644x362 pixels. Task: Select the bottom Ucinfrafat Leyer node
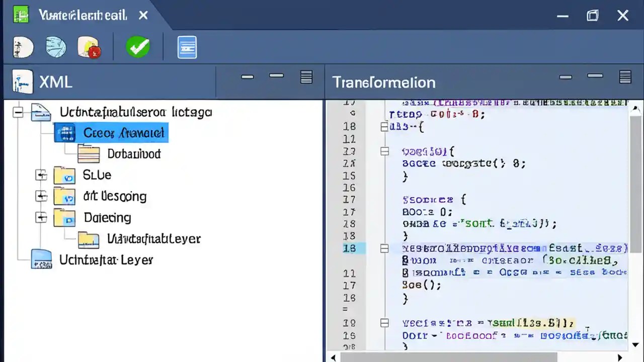(x=106, y=260)
